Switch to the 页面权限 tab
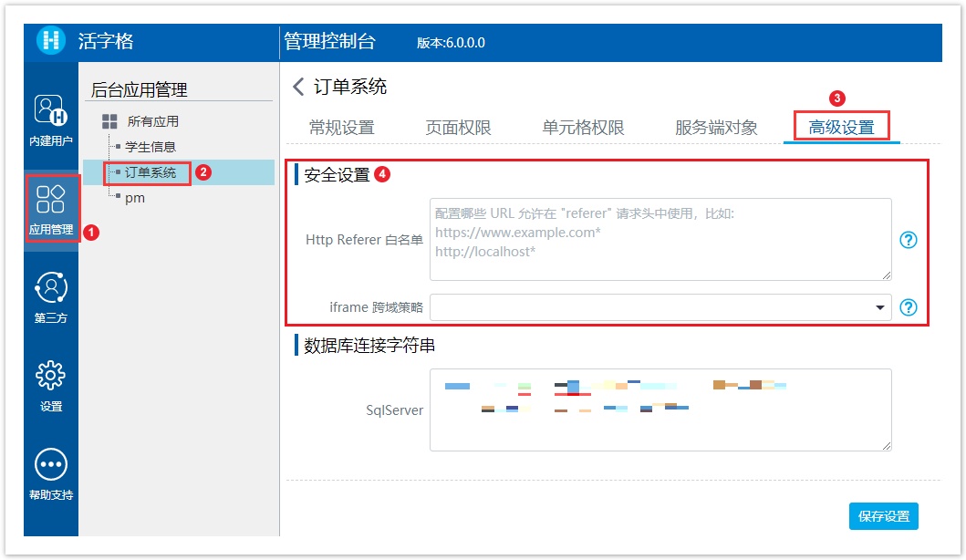Image resolution: width=966 pixels, height=560 pixels. coord(458,128)
